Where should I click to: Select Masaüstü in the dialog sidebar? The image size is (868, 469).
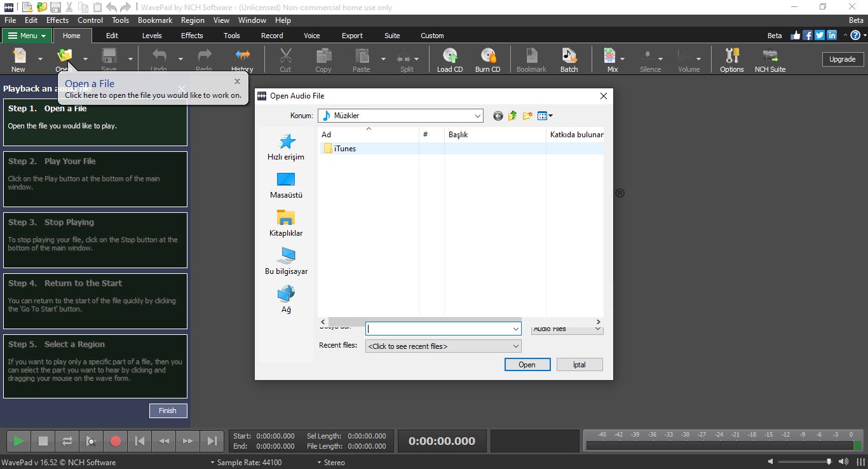[x=286, y=185]
